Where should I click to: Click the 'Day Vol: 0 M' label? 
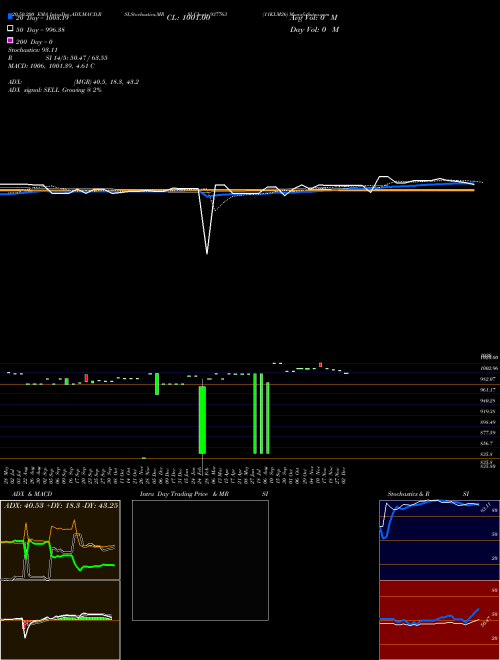314,29
